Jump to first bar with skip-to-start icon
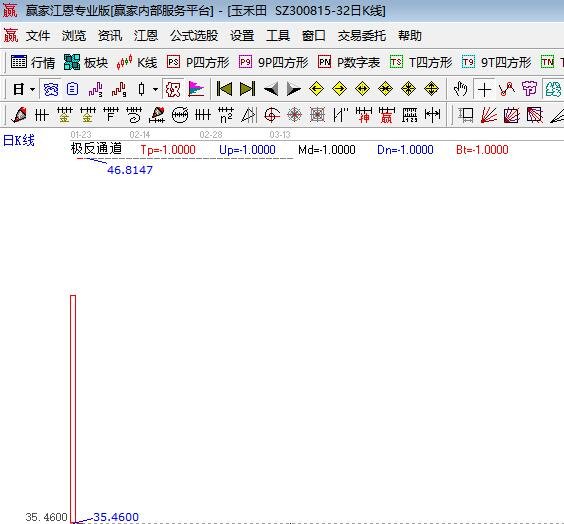 pos(224,89)
